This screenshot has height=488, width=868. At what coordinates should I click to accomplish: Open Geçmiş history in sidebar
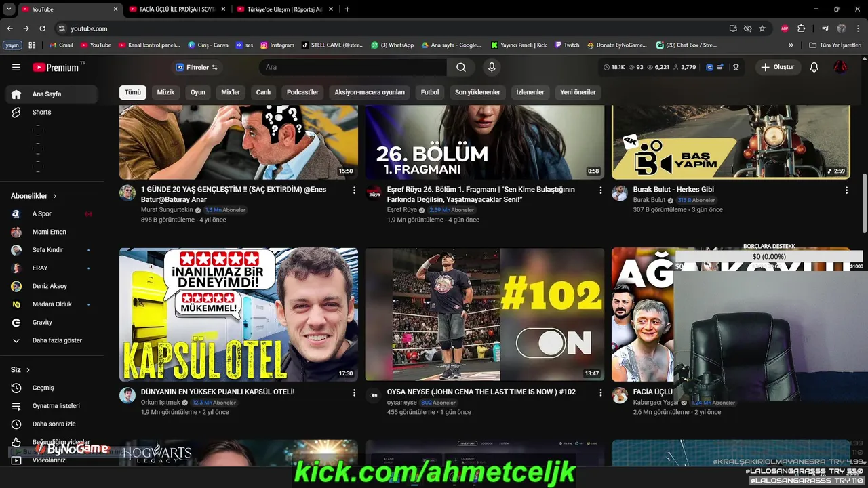52,388
